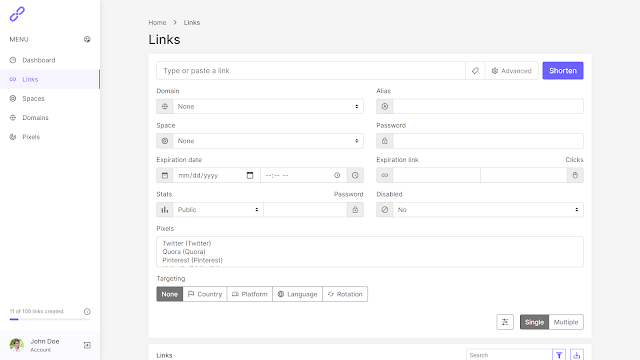The width and height of the screenshot is (640, 360).
Task: Select Multiple link mode
Action: (x=566, y=322)
